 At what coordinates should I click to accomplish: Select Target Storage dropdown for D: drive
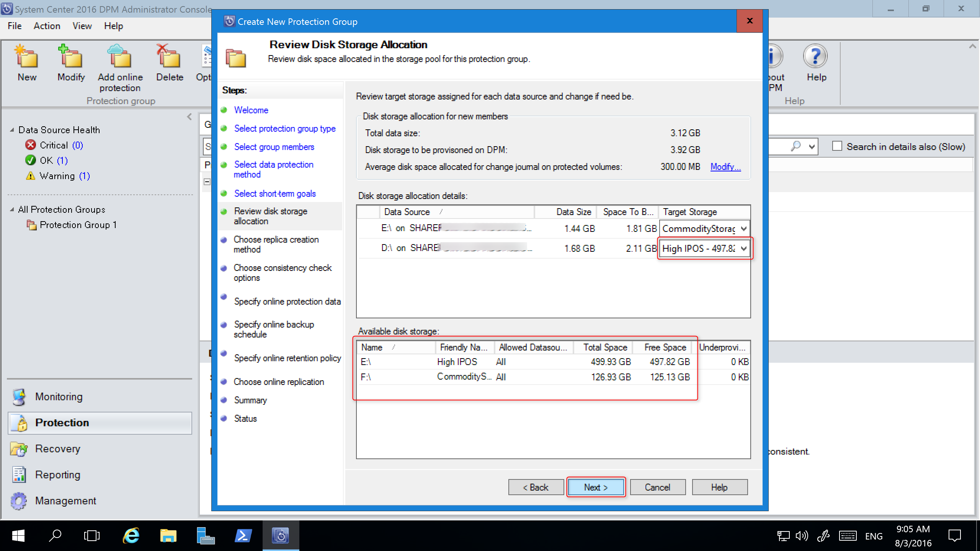coord(703,248)
